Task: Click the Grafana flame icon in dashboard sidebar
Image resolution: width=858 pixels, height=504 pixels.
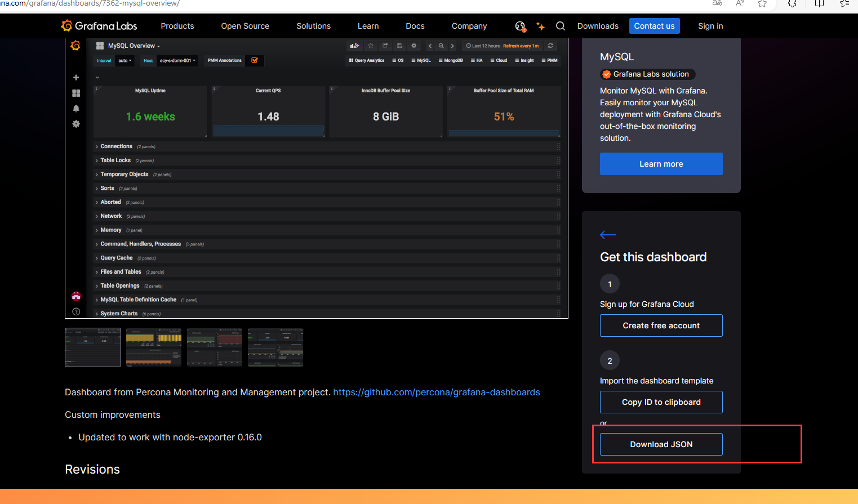Action: (75, 46)
